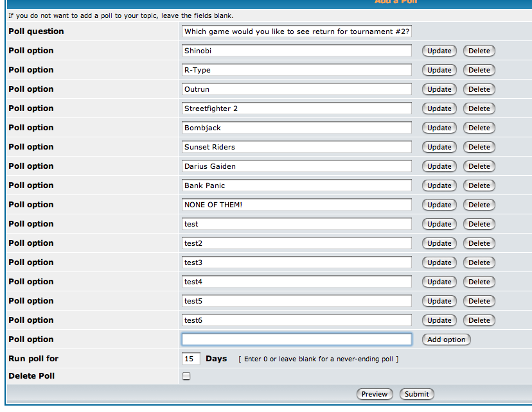This screenshot has height=412, width=532.
Task: Click the Submit button
Action: 416,394
